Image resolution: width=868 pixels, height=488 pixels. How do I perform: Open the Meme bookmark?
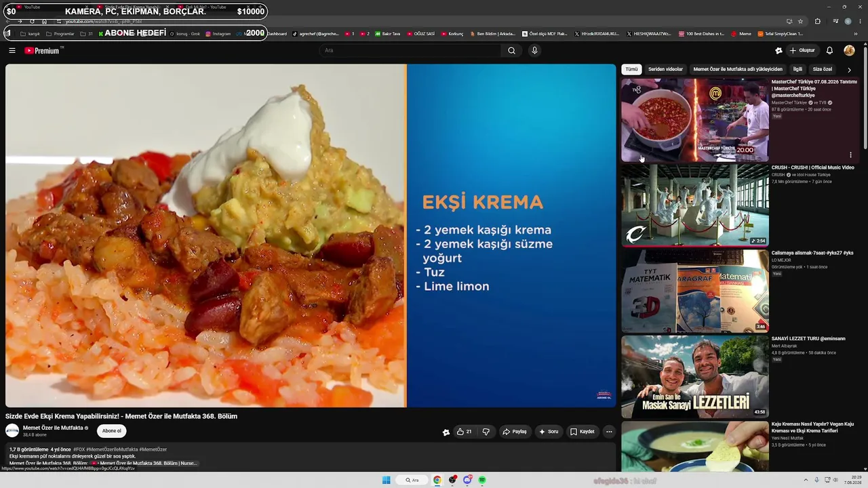click(741, 34)
